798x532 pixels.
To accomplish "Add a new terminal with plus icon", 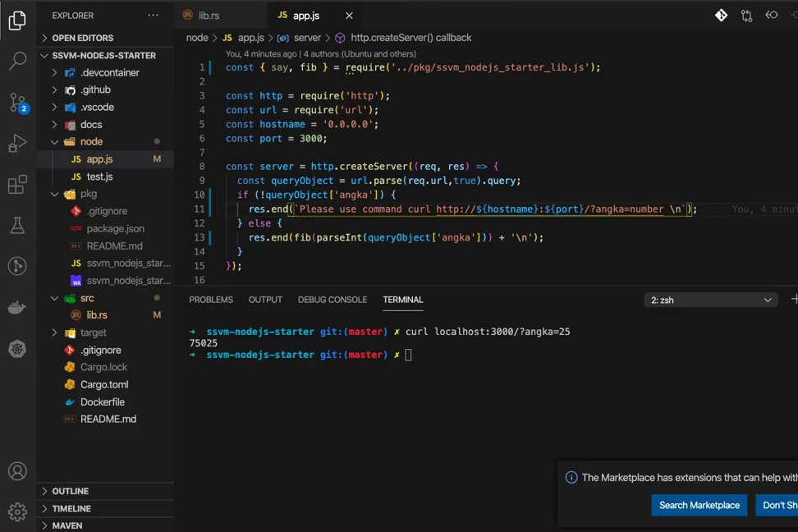I will pos(794,300).
